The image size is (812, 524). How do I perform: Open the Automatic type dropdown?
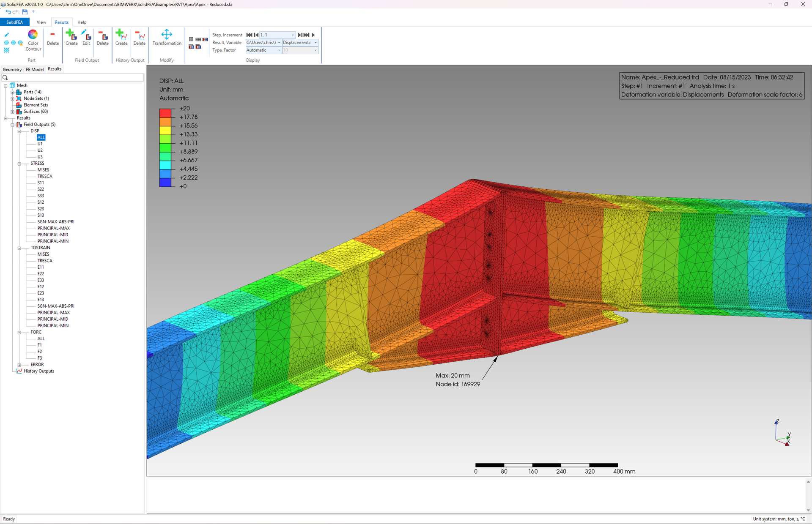pos(279,50)
